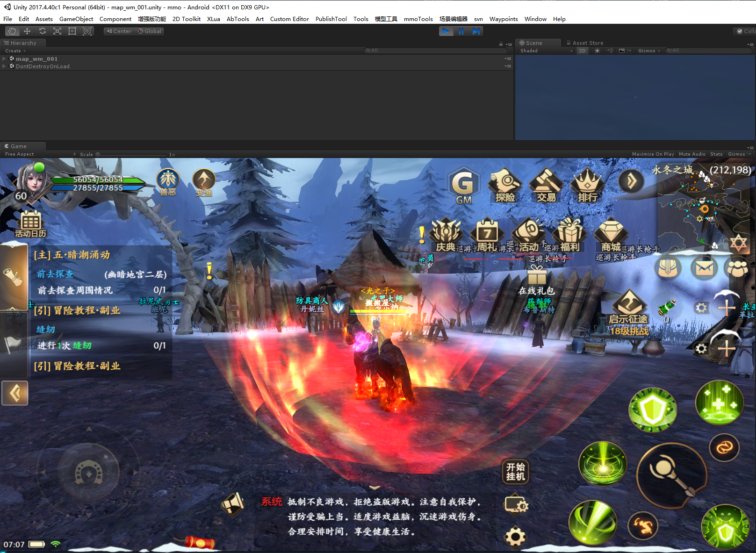The height and width of the screenshot is (553, 756).
Task: Toggle the Center pivot button
Action: click(119, 31)
